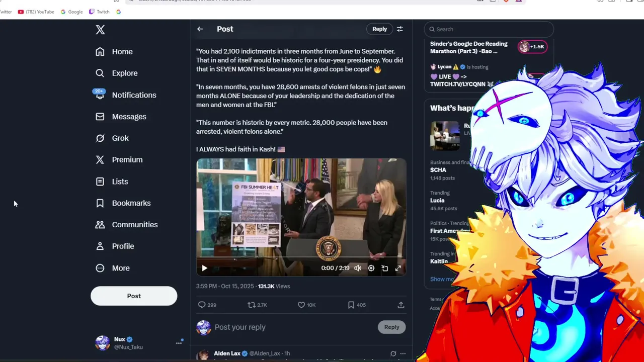644x362 pixels.
Task: Open Alden Lax's profile name link
Action: pos(227,353)
